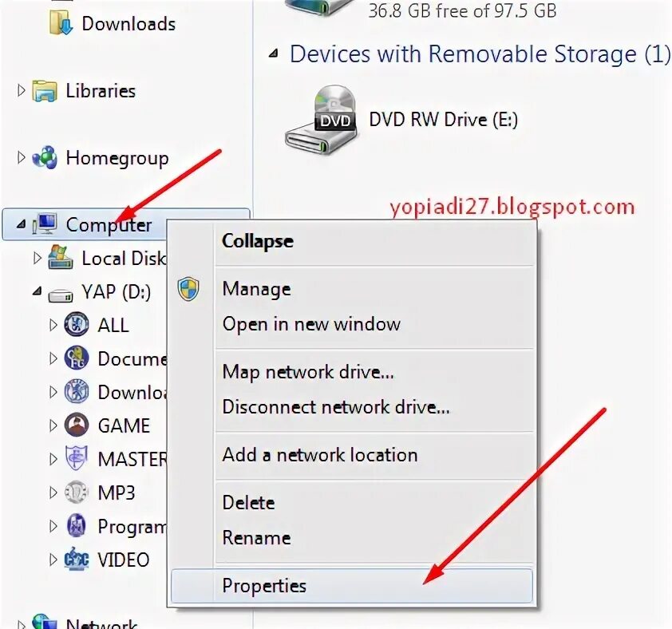The height and width of the screenshot is (629, 672).
Task: Collapse the YAP (D:) tree node
Action: (38, 292)
